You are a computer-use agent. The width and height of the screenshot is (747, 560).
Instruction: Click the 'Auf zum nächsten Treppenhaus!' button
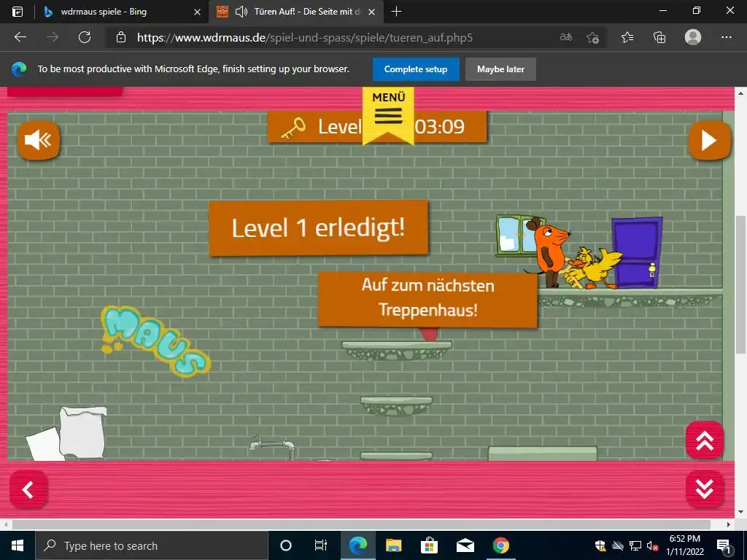pyautogui.click(x=427, y=298)
